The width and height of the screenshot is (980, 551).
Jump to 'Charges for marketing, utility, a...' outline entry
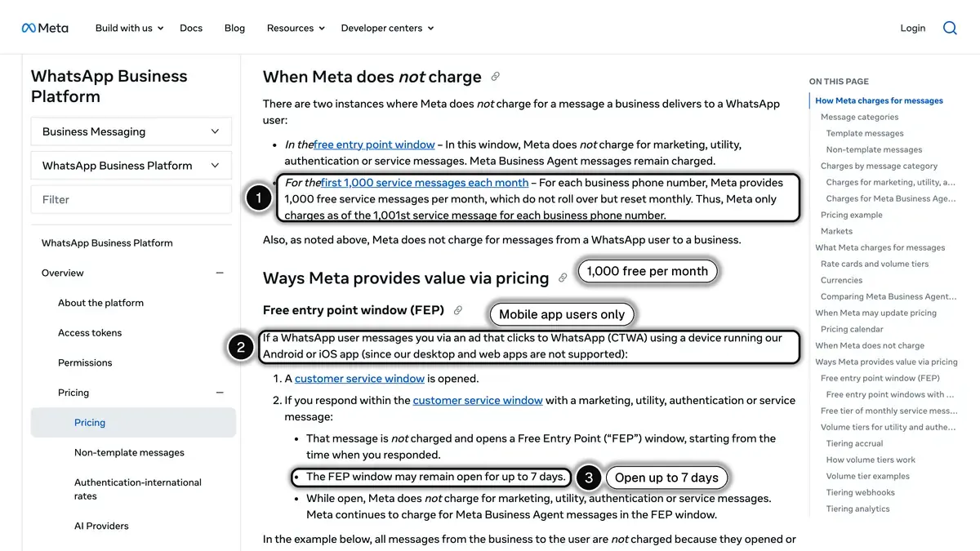coord(890,182)
